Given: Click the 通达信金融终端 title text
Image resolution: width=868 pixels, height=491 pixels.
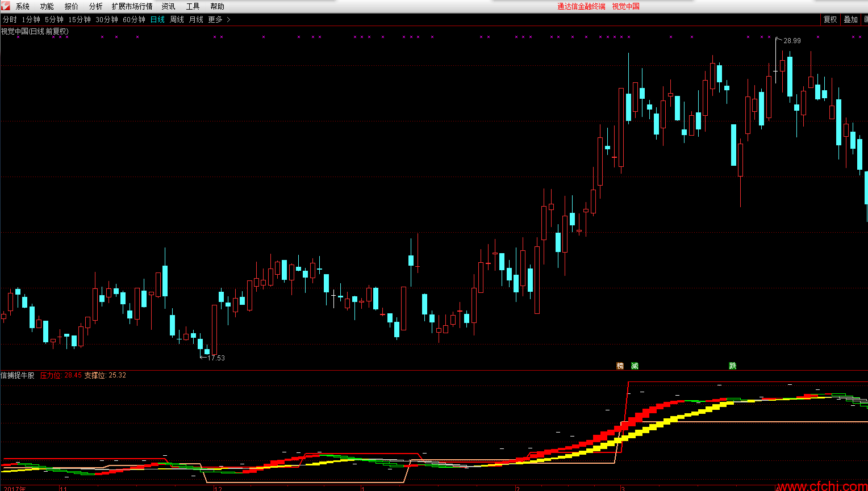Looking at the screenshot, I should (581, 6).
